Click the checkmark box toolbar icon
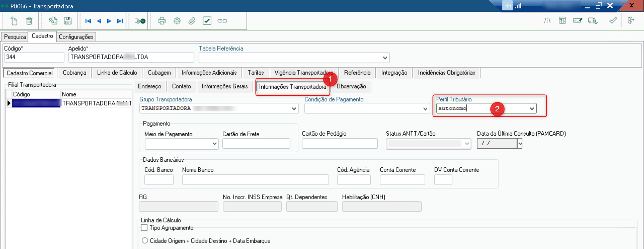 [207, 21]
